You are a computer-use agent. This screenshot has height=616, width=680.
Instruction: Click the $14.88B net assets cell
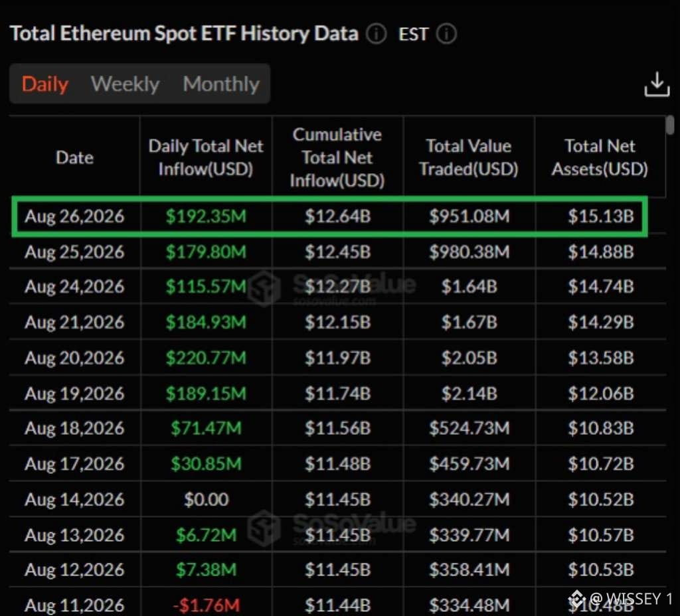pos(601,252)
